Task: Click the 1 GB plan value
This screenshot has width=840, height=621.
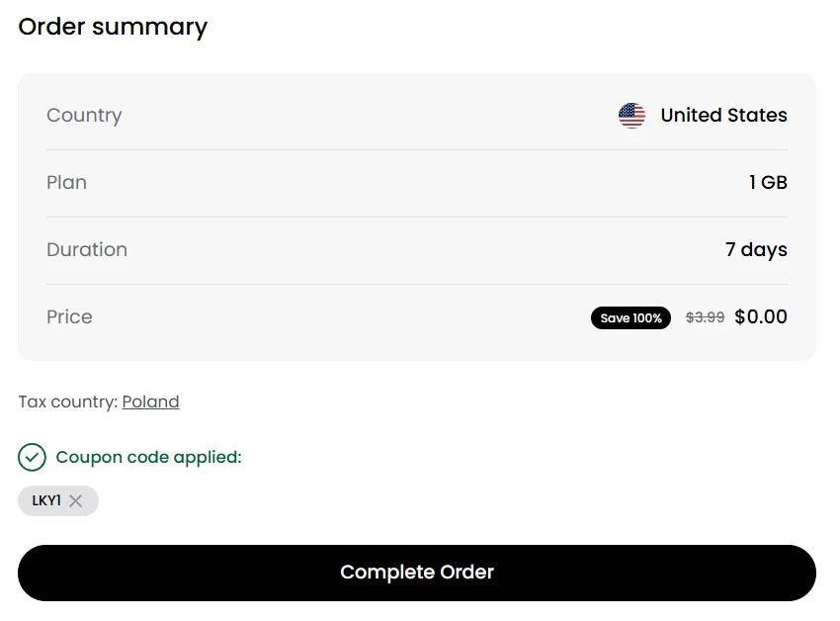Action: (x=768, y=183)
